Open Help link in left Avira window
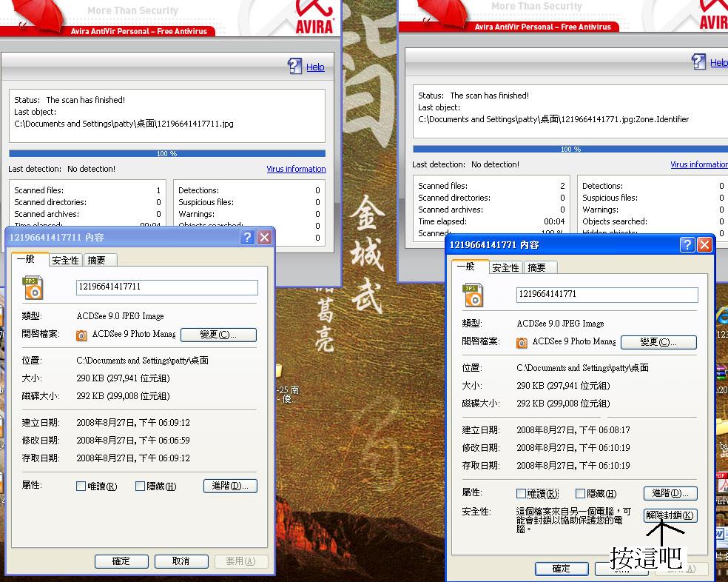The image size is (728, 582). [315, 67]
